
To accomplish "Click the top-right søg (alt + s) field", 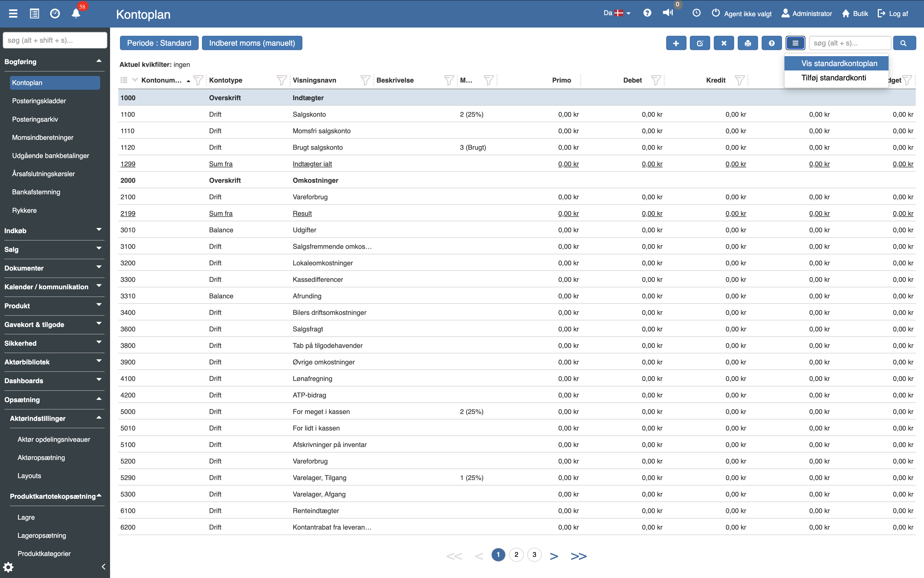I will pyautogui.click(x=849, y=43).
